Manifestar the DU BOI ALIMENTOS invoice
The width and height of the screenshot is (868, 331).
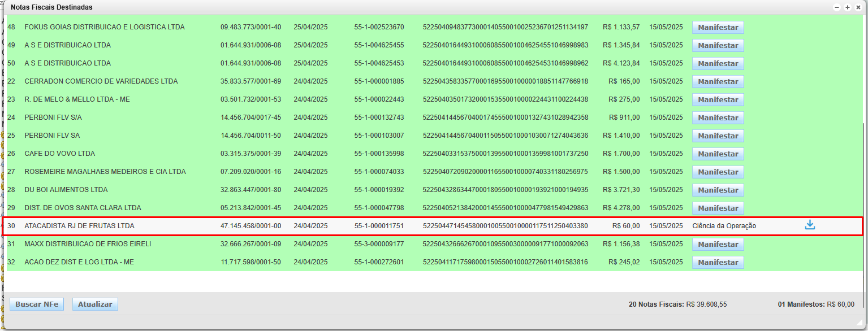pos(718,190)
